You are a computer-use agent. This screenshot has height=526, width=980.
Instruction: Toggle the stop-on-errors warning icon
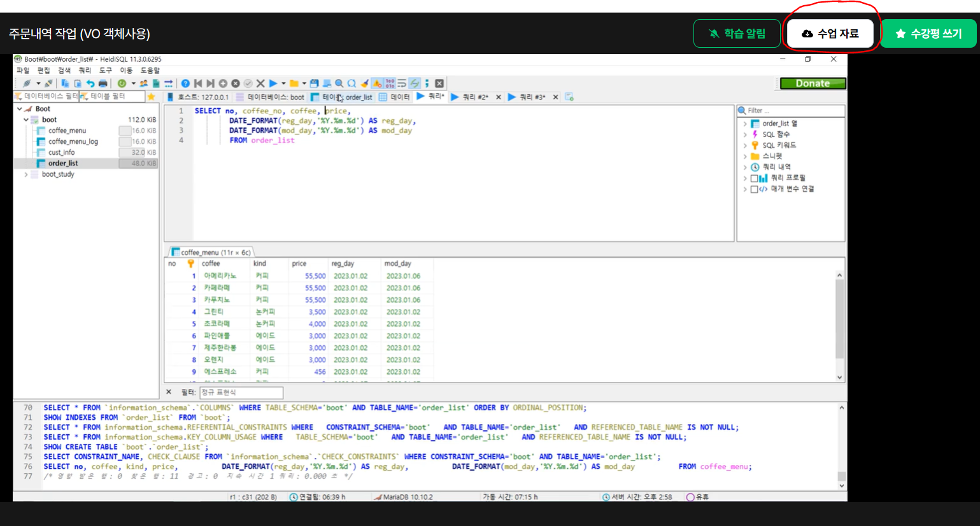click(x=377, y=83)
